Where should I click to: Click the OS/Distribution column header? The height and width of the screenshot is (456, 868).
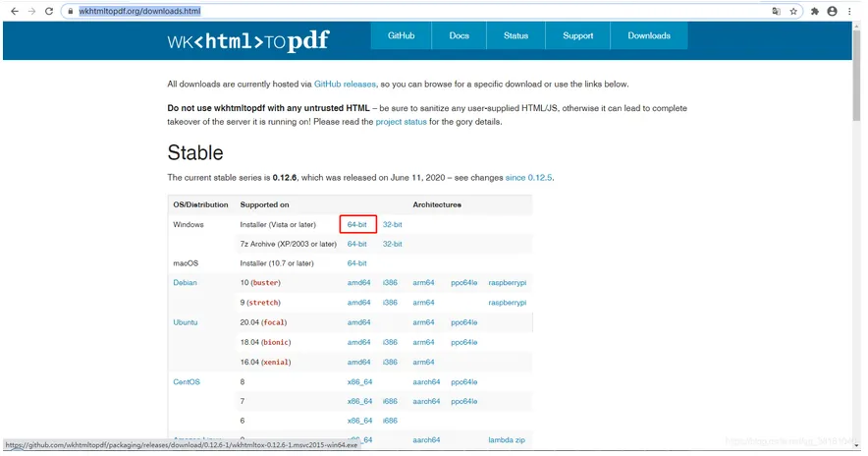tap(200, 205)
